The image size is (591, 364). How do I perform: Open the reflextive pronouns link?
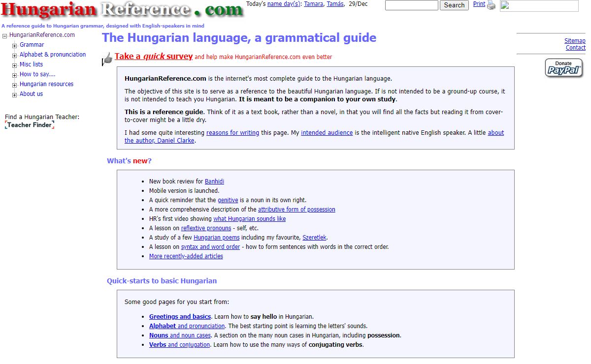(206, 228)
